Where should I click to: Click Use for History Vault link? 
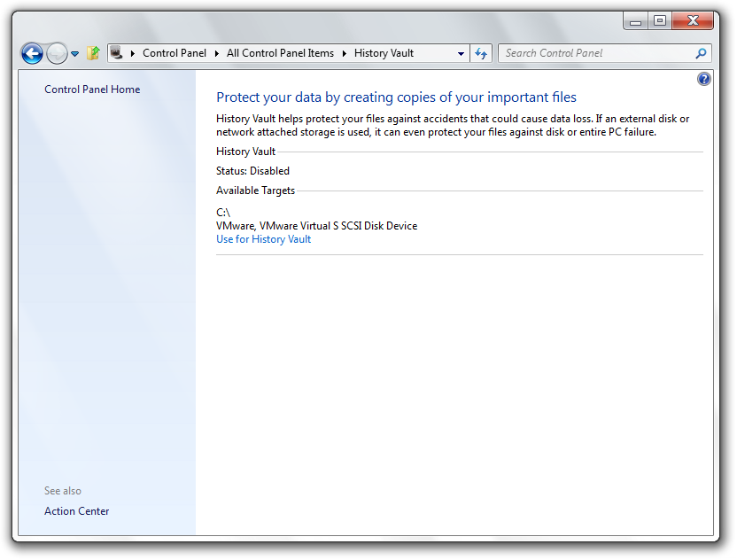(263, 239)
